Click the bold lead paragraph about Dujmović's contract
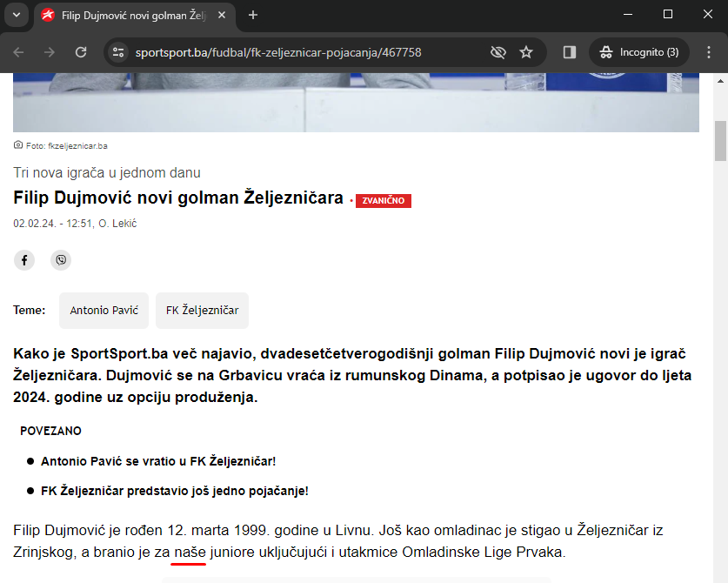The image size is (728, 583). 353,375
